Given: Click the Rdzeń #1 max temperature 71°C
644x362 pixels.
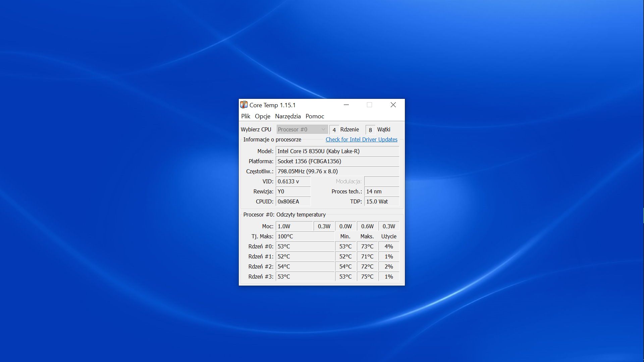Looking at the screenshot, I should pyautogui.click(x=367, y=256).
